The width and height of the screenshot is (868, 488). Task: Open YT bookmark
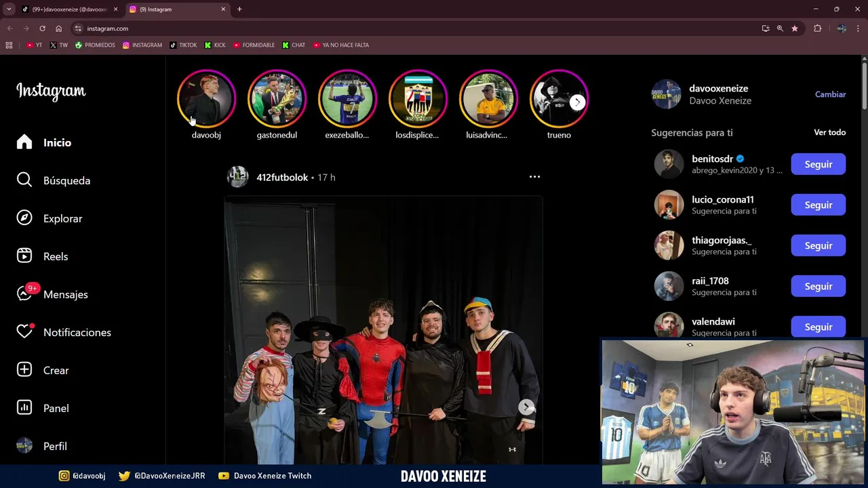tap(34, 45)
